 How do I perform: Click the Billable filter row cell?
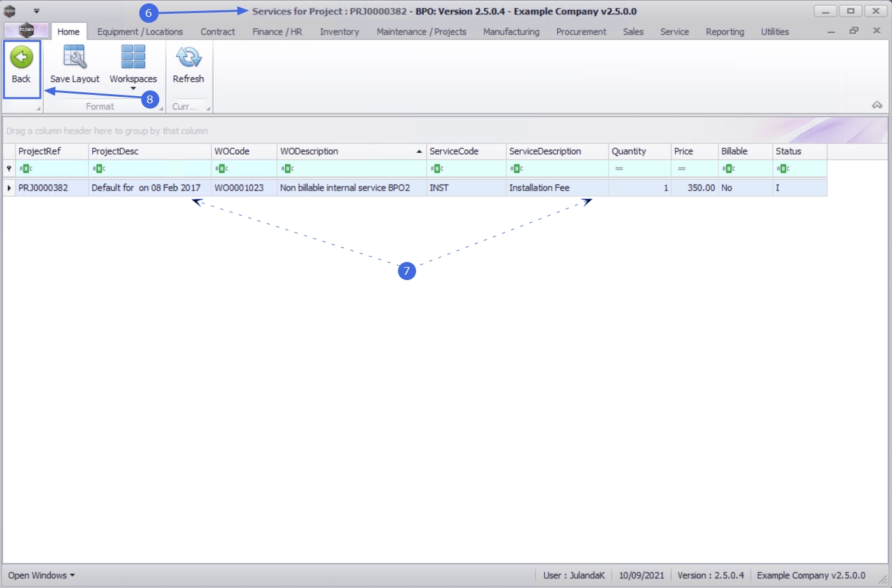pyautogui.click(x=745, y=169)
